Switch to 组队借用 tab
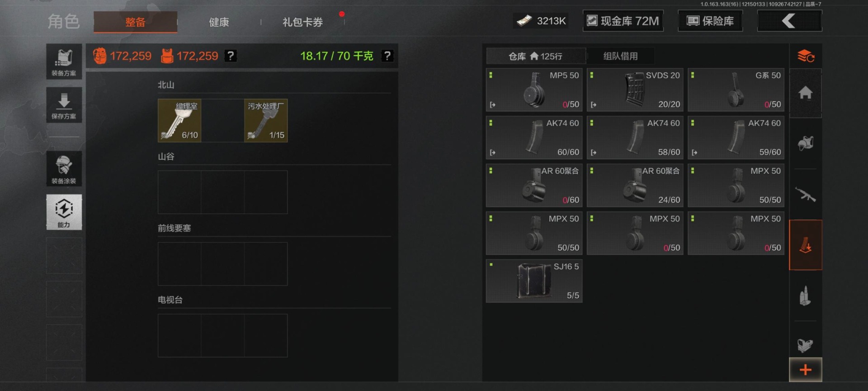This screenshot has width=868, height=391. coord(620,56)
